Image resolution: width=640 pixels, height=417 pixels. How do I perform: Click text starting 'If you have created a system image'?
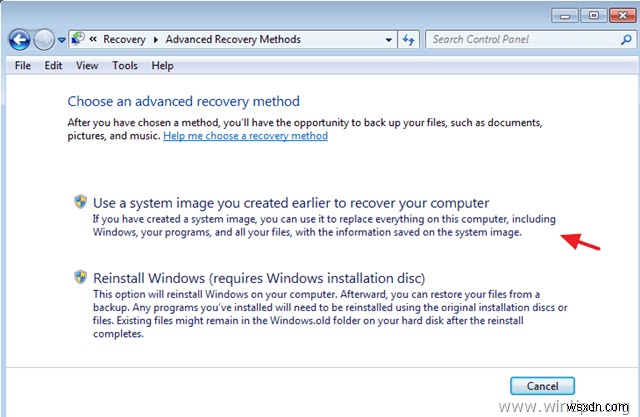[x=324, y=226]
